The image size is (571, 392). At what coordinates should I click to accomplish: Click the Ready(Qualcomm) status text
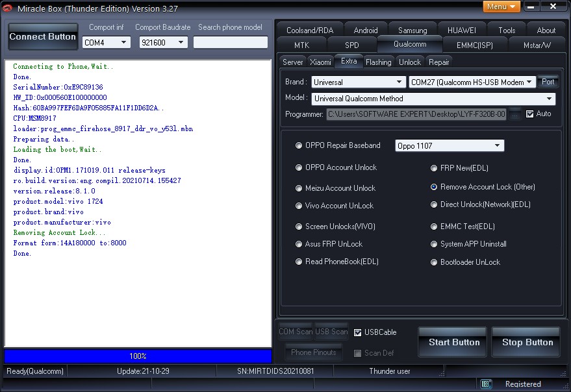tap(35, 371)
